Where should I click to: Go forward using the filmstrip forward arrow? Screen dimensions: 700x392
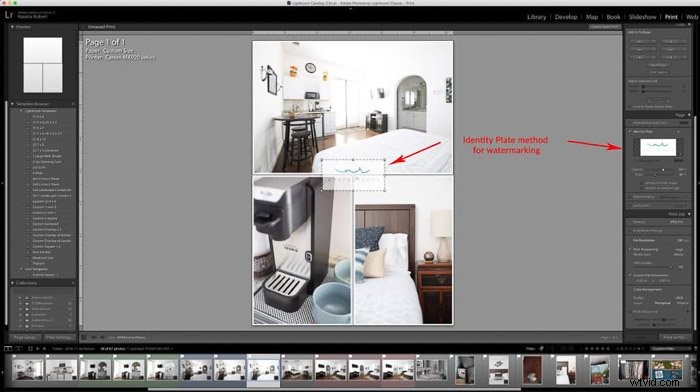coord(44,349)
